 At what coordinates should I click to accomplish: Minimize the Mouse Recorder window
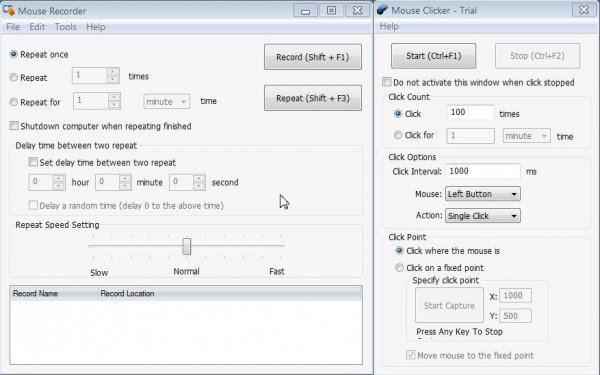(x=305, y=11)
